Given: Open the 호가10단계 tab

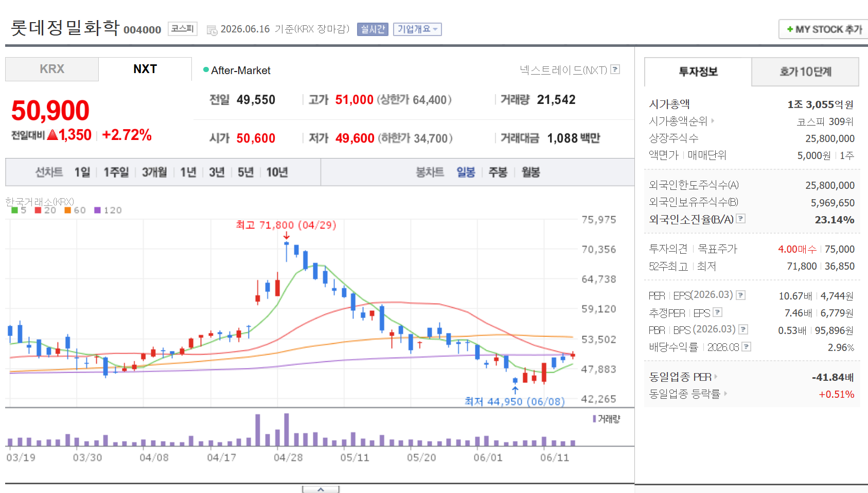Looking at the screenshot, I should pos(805,72).
